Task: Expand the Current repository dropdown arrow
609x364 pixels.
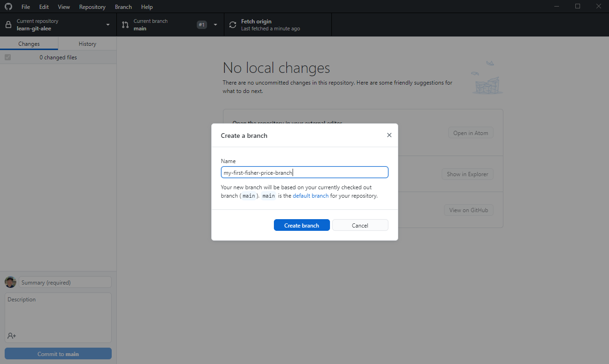Action: coord(108,25)
